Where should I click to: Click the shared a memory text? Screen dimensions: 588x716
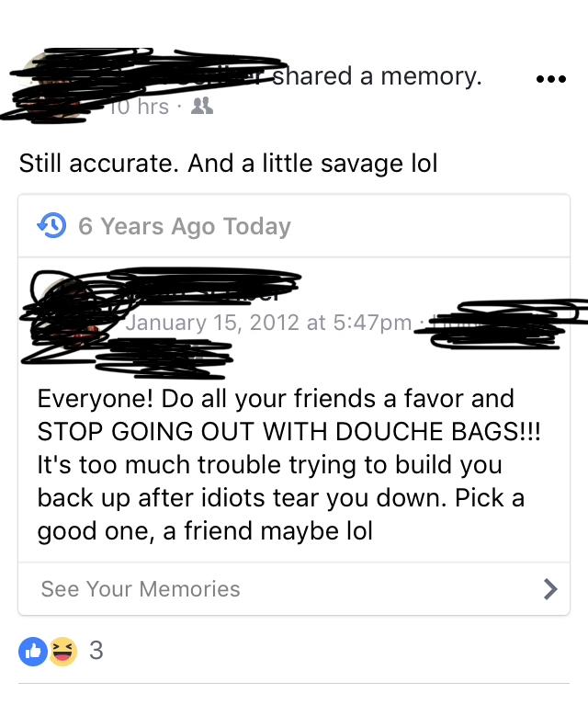pyautogui.click(x=377, y=76)
